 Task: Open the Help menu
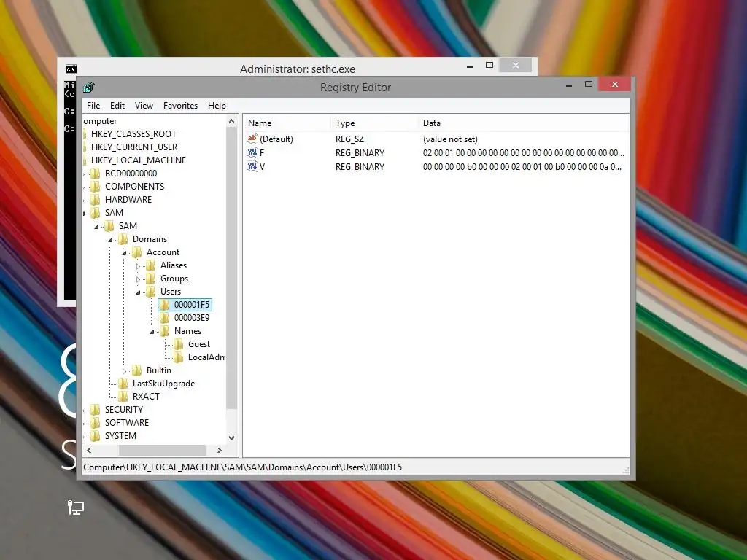[217, 106]
